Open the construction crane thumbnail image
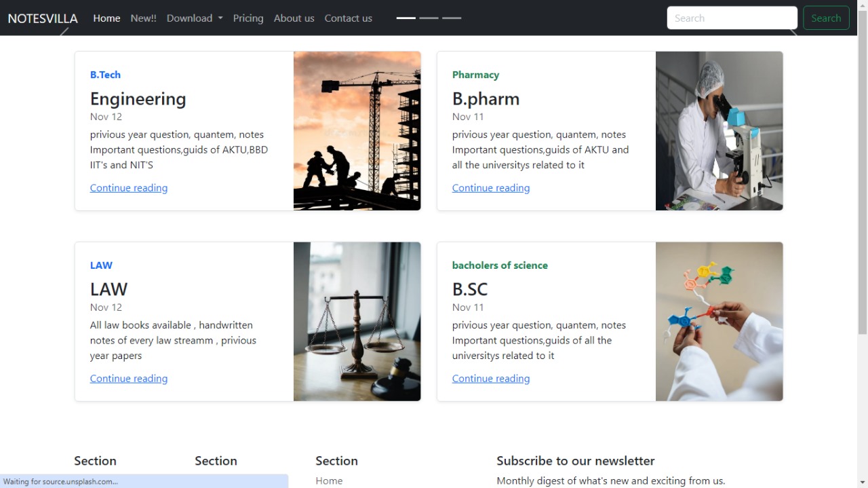Image resolution: width=868 pixels, height=488 pixels. click(357, 131)
